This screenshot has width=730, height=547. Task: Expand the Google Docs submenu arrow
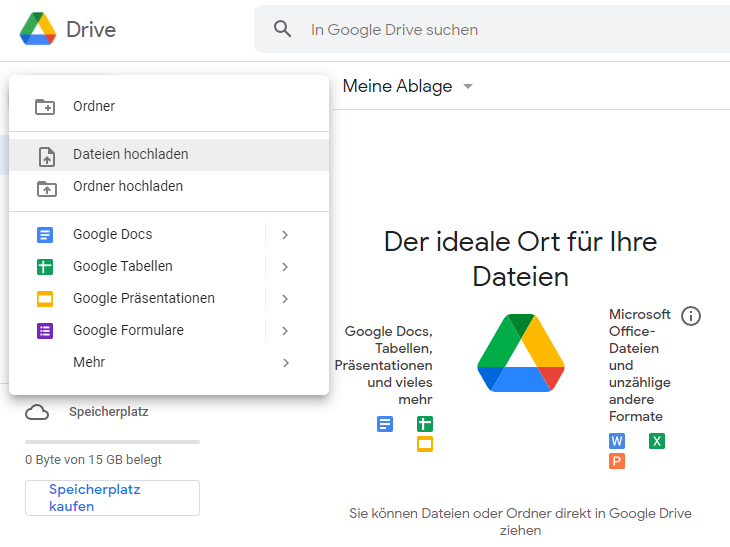[x=285, y=235]
